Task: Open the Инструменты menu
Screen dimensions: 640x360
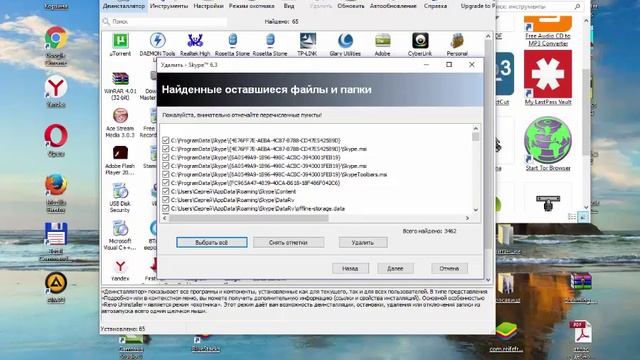Action: (x=169, y=6)
